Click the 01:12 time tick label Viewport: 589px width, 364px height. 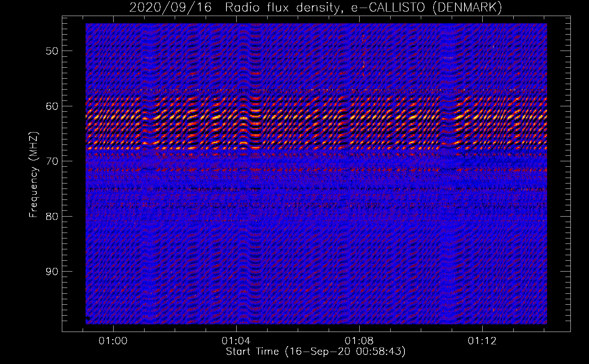click(x=482, y=341)
